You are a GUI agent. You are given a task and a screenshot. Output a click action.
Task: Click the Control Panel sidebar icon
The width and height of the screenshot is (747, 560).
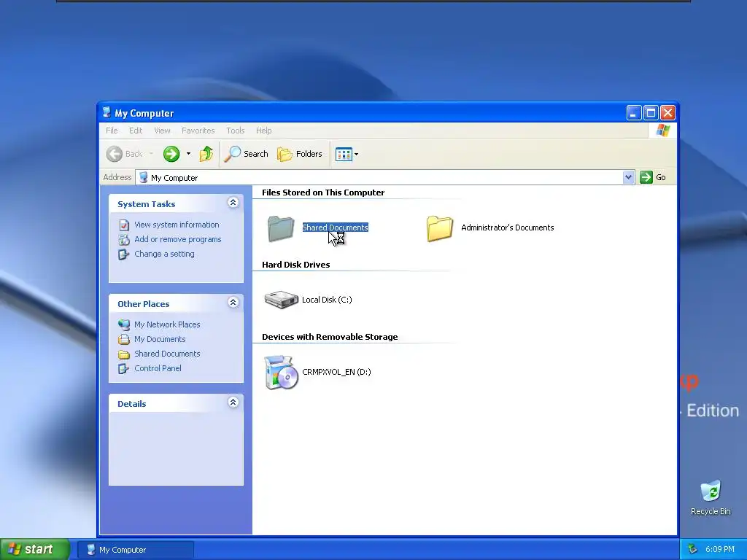pyautogui.click(x=124, y=368)
